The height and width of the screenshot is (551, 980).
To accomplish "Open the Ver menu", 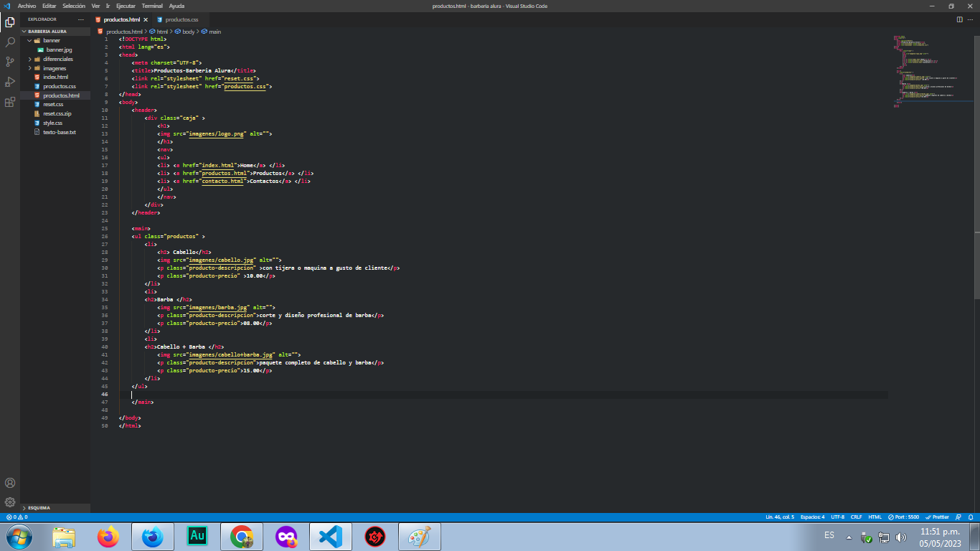I will (x=95, y=6).
